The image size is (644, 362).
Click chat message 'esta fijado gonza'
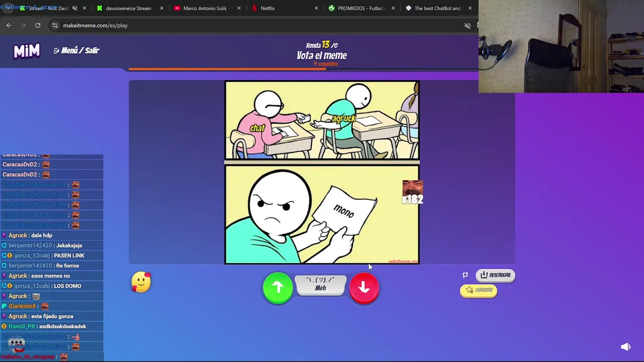52,316
